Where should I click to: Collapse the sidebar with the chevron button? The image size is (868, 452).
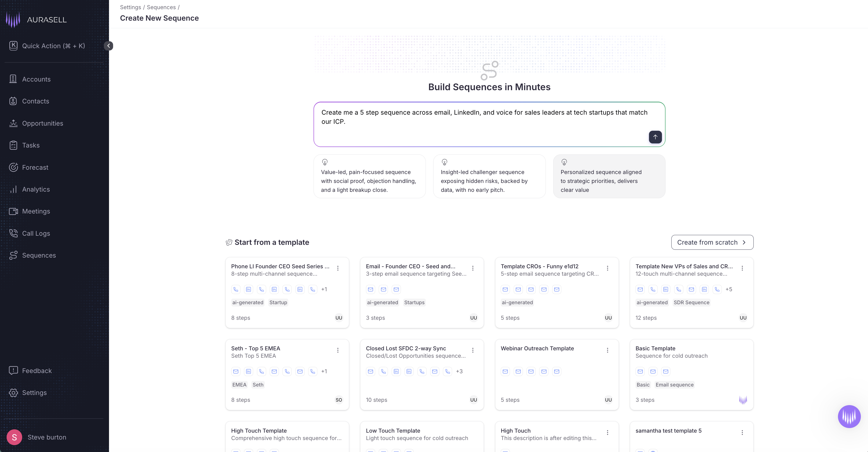click(x=108, y=46)
